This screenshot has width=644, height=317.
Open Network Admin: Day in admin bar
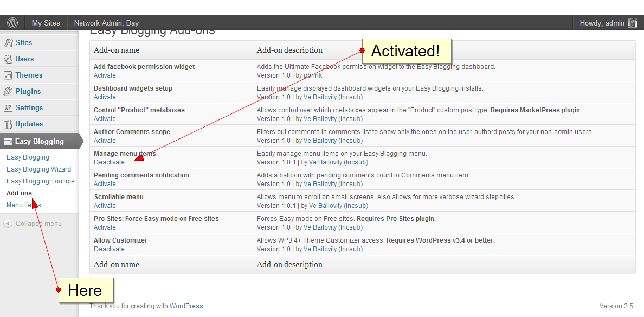coord(106,23)
